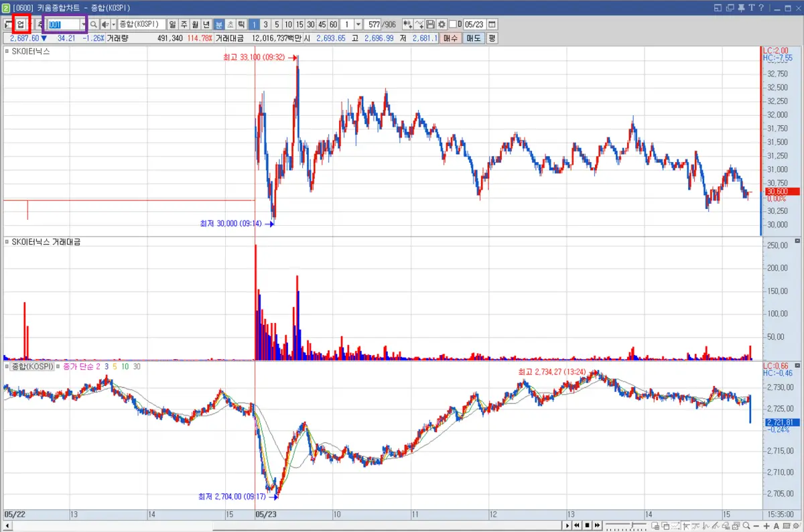This screenshot has width=804, height=532.
Task: Select the 년 (yearly) period button
Action: 206,24
